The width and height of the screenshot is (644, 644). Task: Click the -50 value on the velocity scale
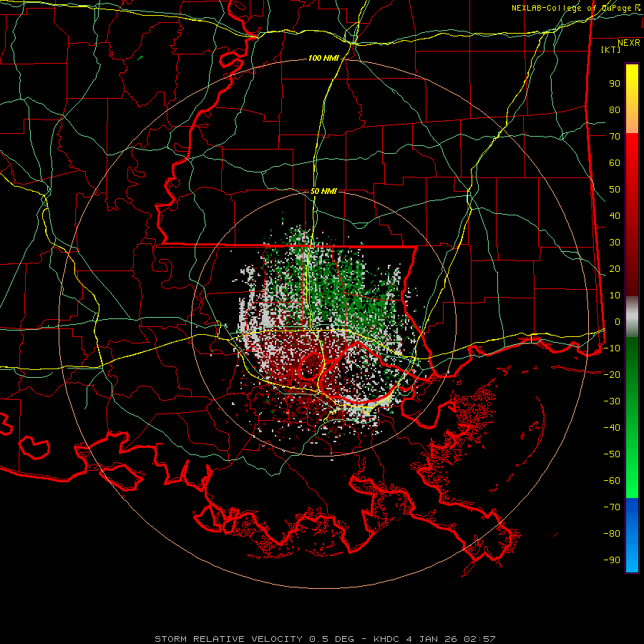[x=612, y=454]
